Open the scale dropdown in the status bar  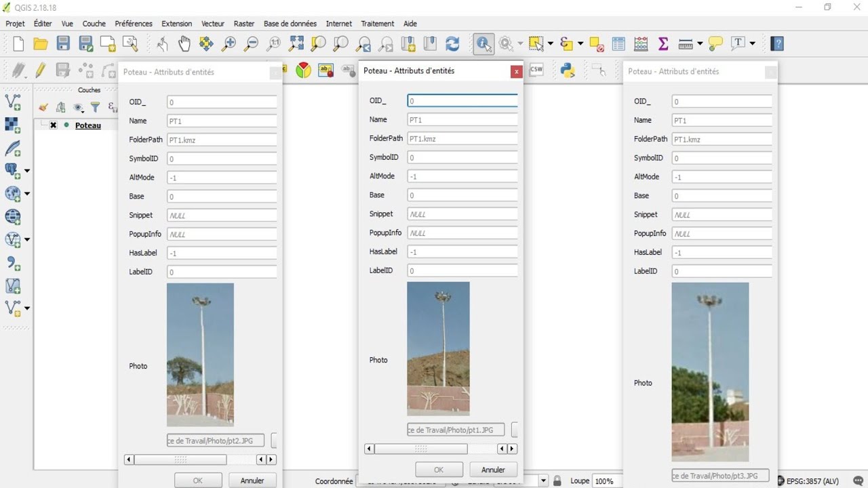click(543, 481)
